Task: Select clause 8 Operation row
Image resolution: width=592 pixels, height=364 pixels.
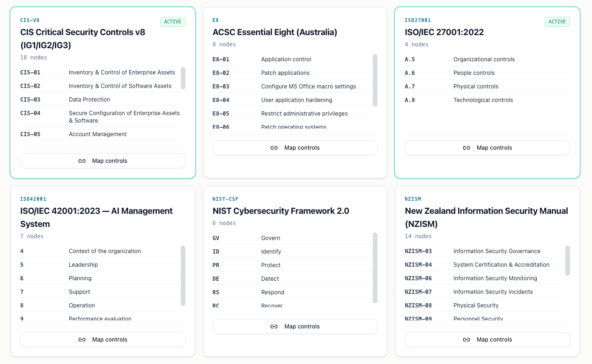Action: click(x=100, y=306)
